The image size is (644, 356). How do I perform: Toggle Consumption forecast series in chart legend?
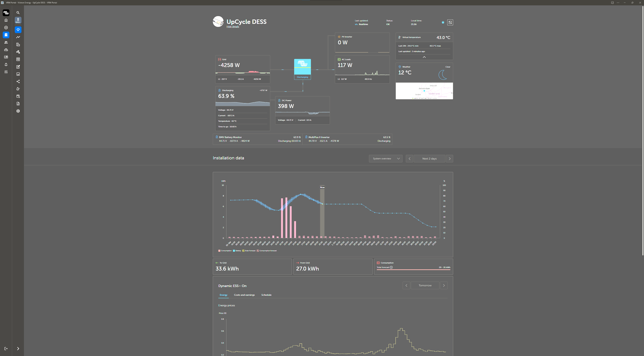[x=267, y=251]
